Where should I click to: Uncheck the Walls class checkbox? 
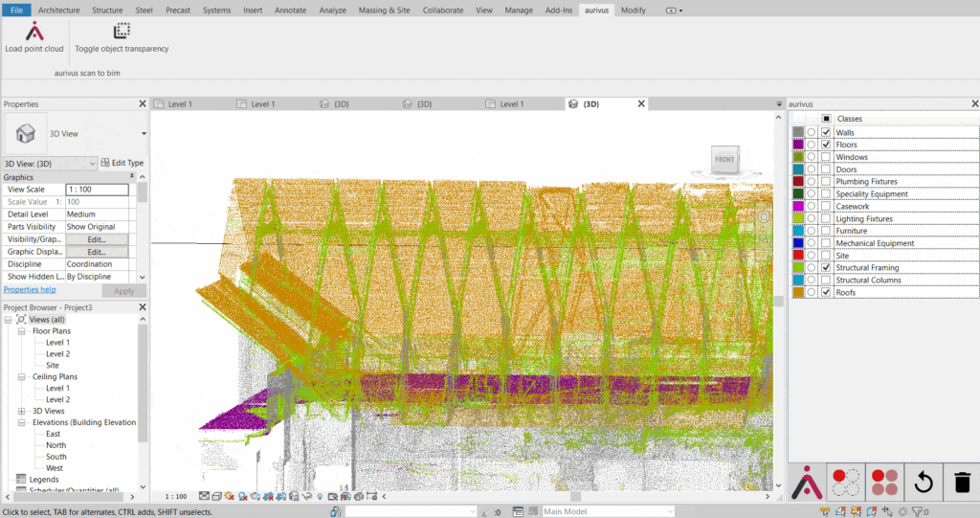coord(826,132)
